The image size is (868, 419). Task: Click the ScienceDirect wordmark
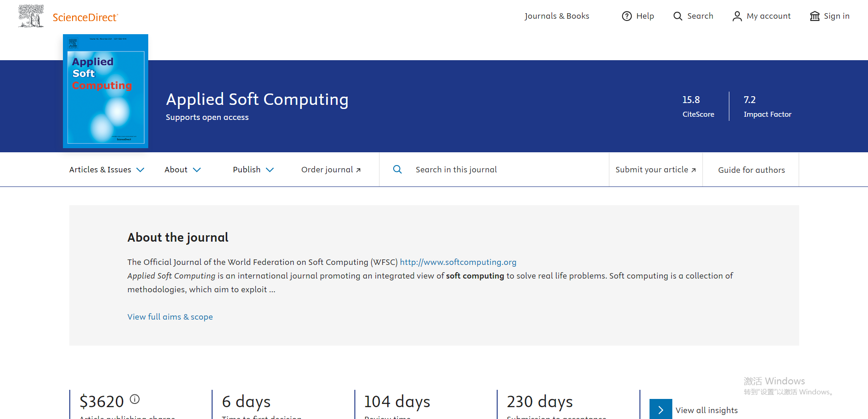85,17
